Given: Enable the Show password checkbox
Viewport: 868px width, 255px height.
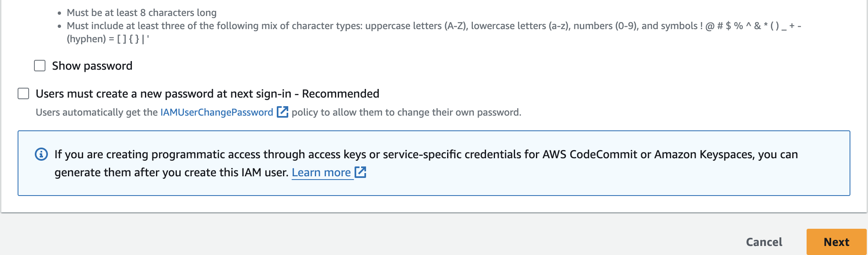Looking at the screenshot, I should click(40, 66).
